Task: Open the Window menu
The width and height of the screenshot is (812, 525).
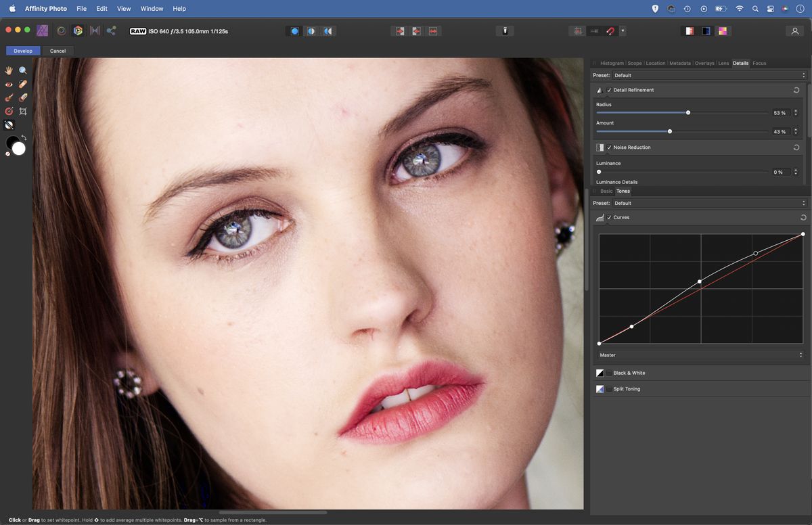Action: [152, 8]
